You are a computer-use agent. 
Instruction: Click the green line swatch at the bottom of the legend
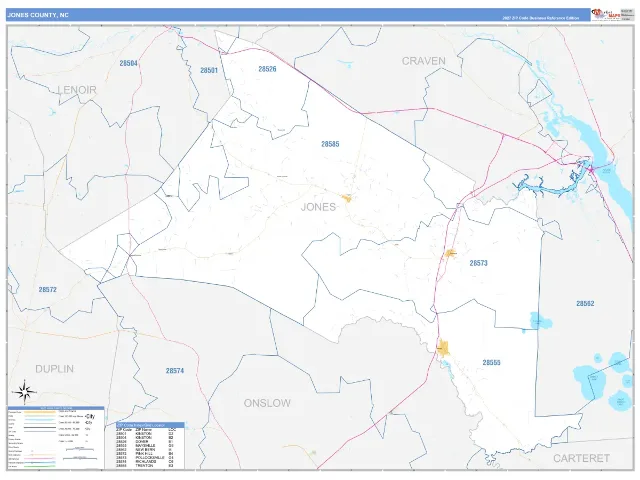(40, 467)
